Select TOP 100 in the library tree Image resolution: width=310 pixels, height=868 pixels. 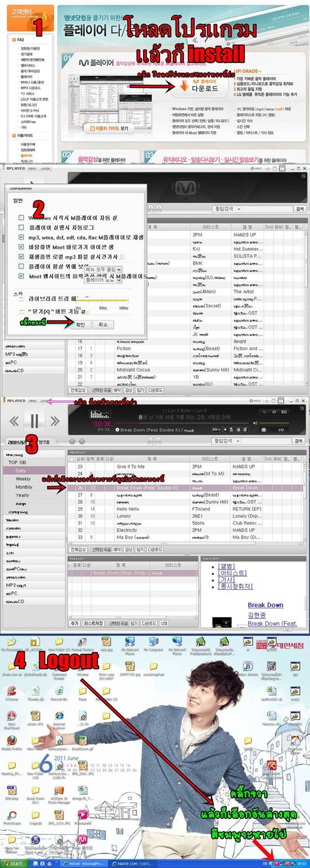click(x=17, y=462)
